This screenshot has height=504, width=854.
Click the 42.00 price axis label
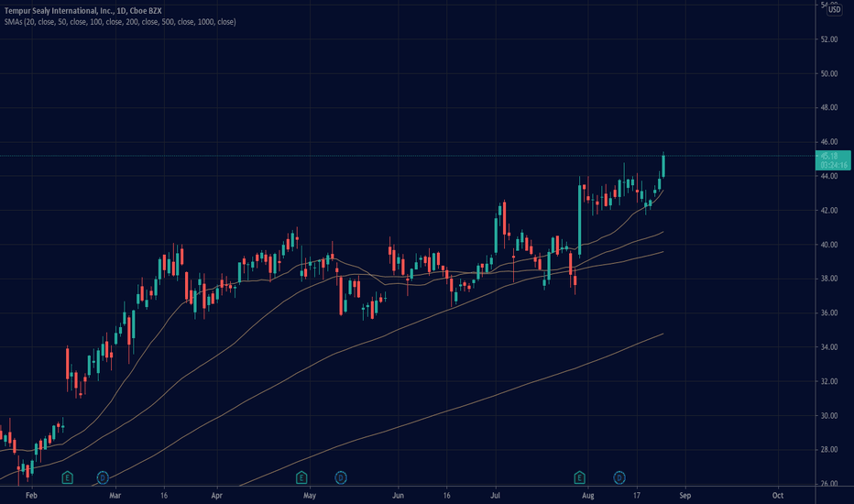[829, 211]
